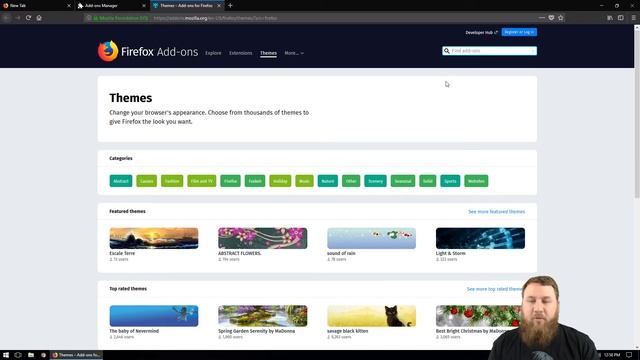
Task: Close the Add-ons Manager tab
Action: (144, 6)
